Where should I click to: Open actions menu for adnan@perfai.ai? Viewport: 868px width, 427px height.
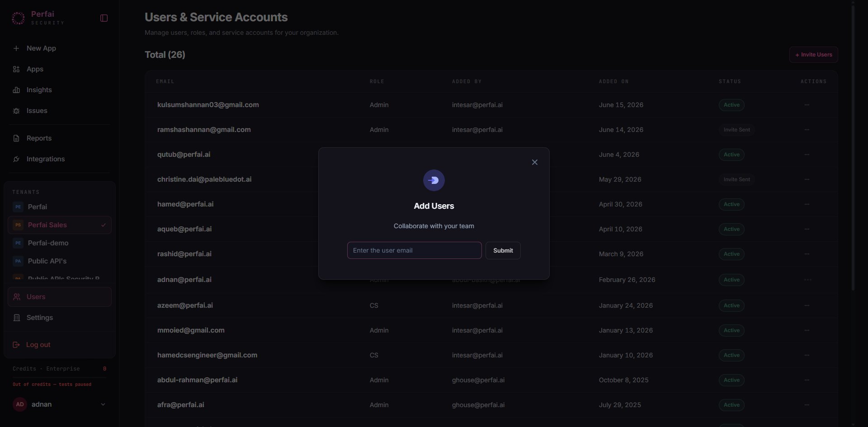coord(808,280)
